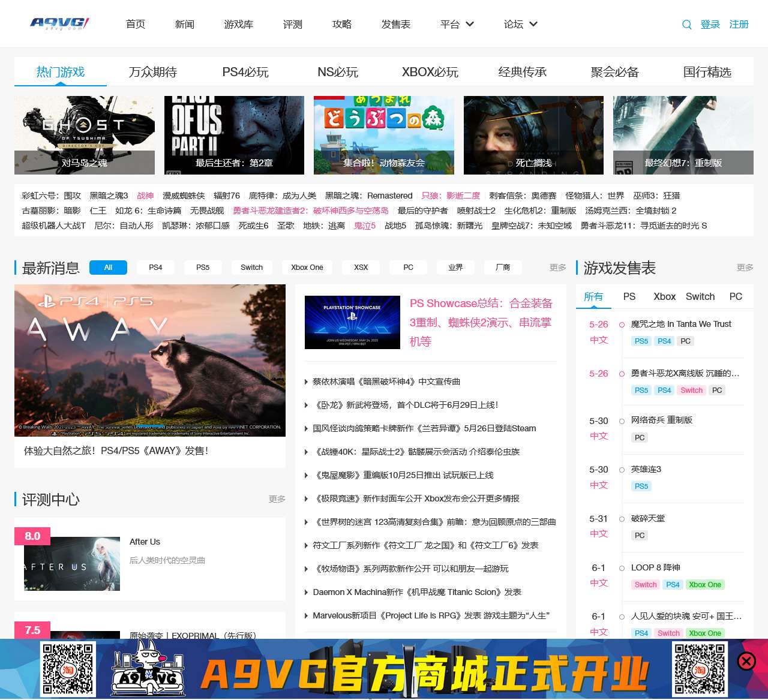
Task: Open the 最终幻想7：重制版 thumbnail
Action: 683,135
